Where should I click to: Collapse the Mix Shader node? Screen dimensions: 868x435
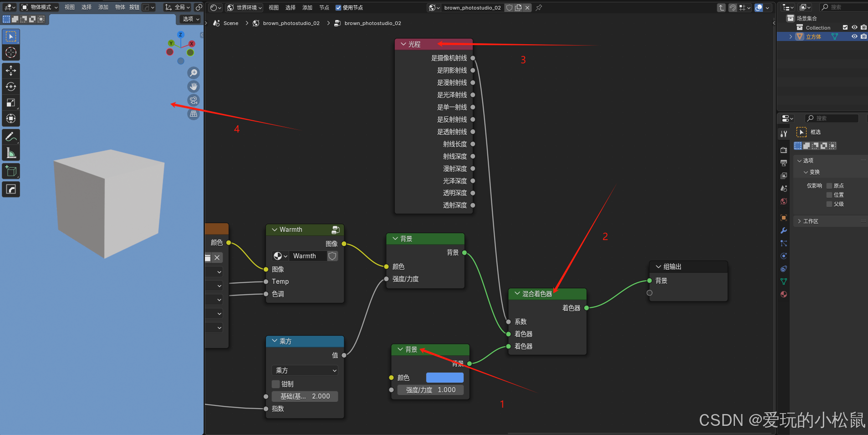pyautogui.click(x=517, y=294)
